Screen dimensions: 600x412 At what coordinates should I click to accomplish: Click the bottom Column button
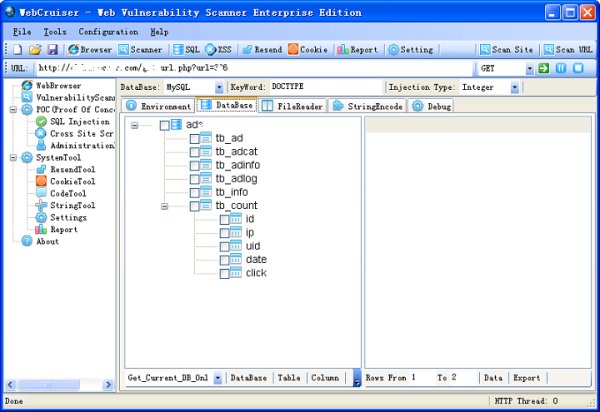(x=325, y=378)
